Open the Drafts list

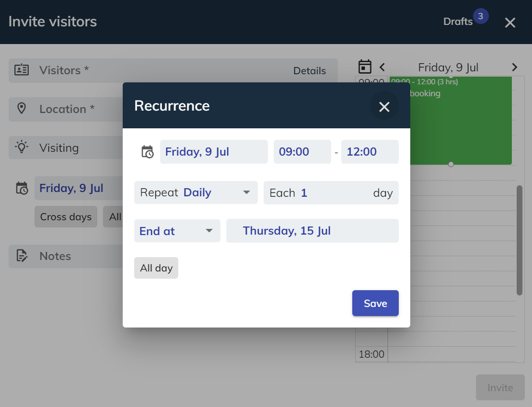click(x=458, y=22)
